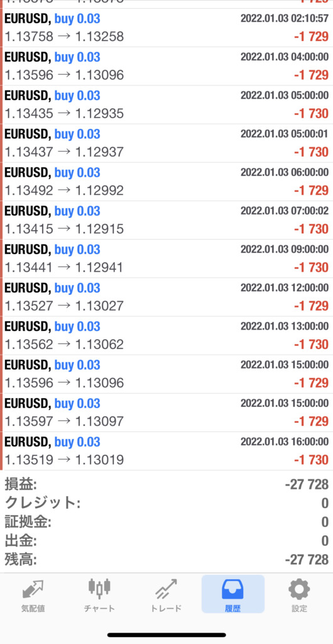Image resolution: width=333 pixels, height=644 pixels.
Task: Tap the 気配値 tab label
Action: 33,609
